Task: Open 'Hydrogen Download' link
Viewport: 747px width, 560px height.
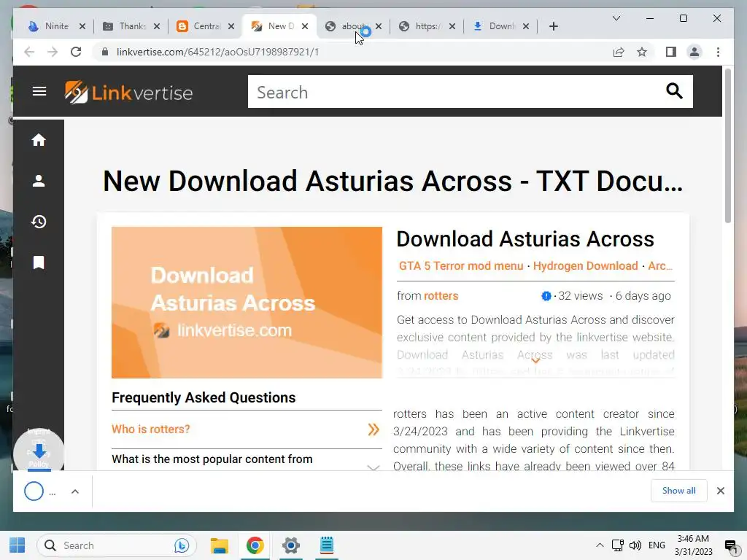Action: (585, 265)
